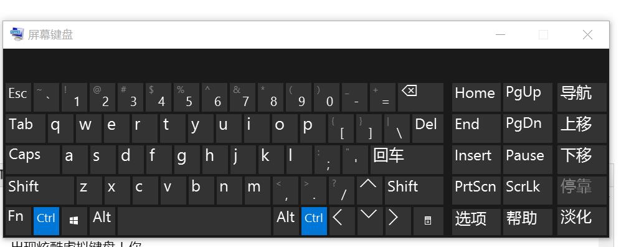Click the space bar key
The image size is (644, 247).
tap(194, 221)
